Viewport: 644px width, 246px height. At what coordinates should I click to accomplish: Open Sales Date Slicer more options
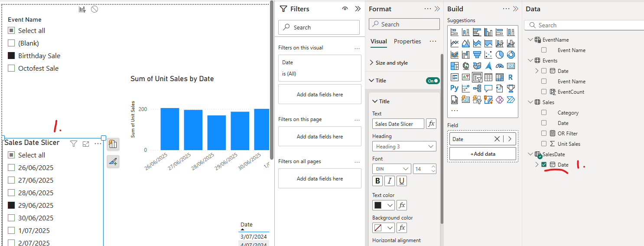98,144
